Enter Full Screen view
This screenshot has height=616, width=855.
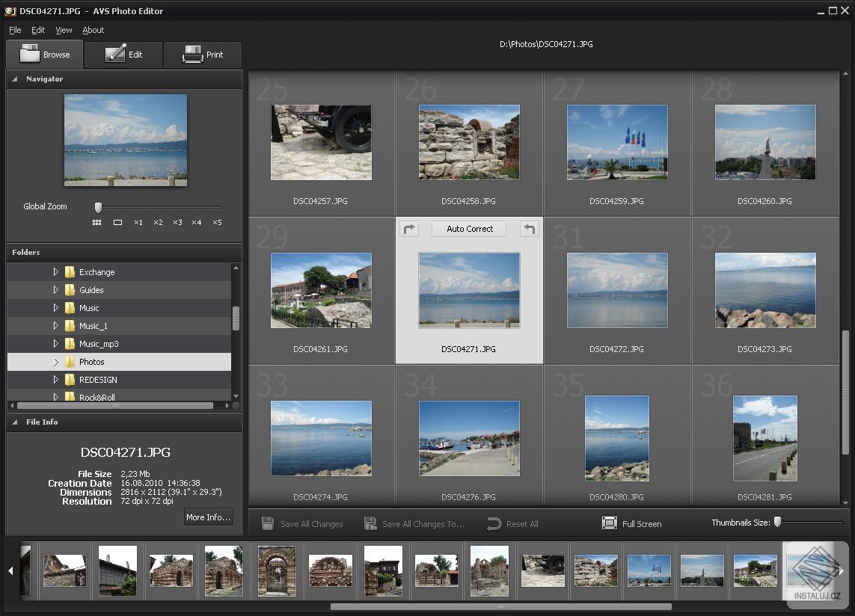click(x=631, y=523)
